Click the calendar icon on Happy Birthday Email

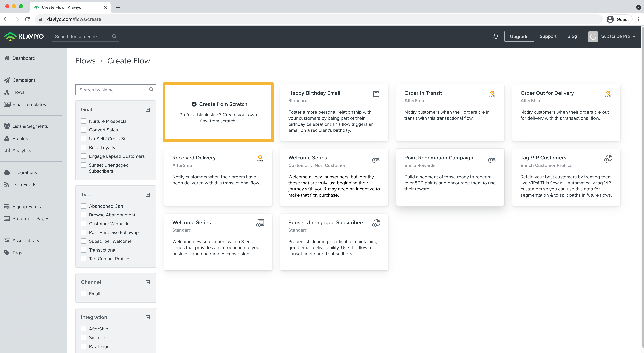pyautogui.click(x=376, y=94)
